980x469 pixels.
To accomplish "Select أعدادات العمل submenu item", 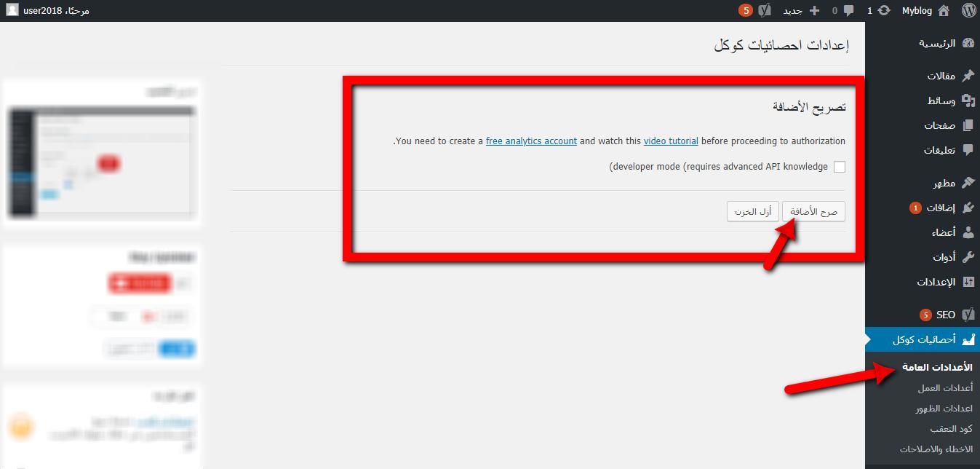I will click(x=945, y=388).
